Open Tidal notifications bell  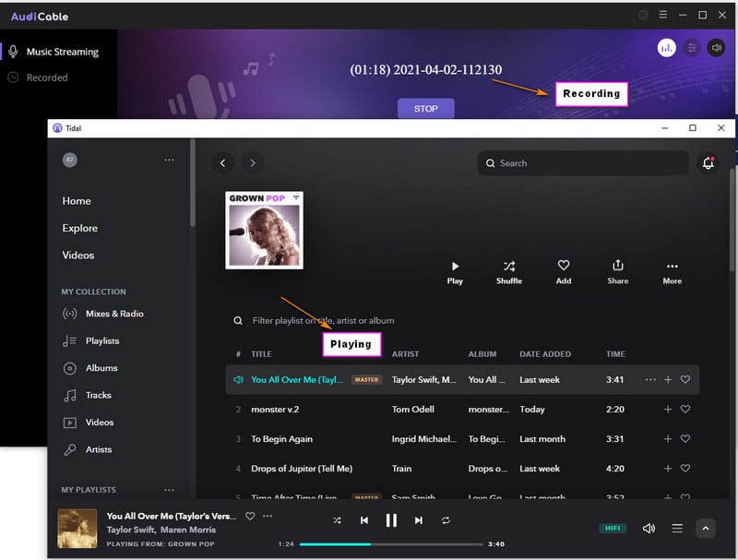coord(708,162)
